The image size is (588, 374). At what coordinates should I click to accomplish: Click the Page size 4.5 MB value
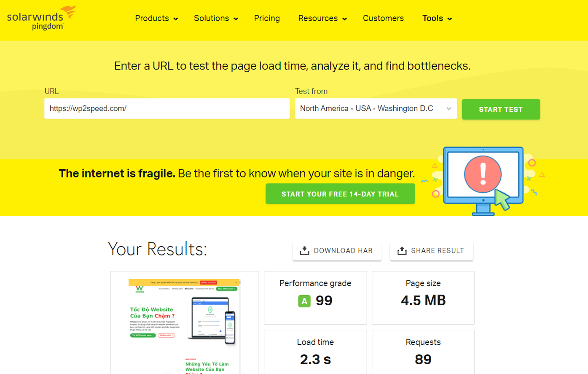tap(423, 301)
